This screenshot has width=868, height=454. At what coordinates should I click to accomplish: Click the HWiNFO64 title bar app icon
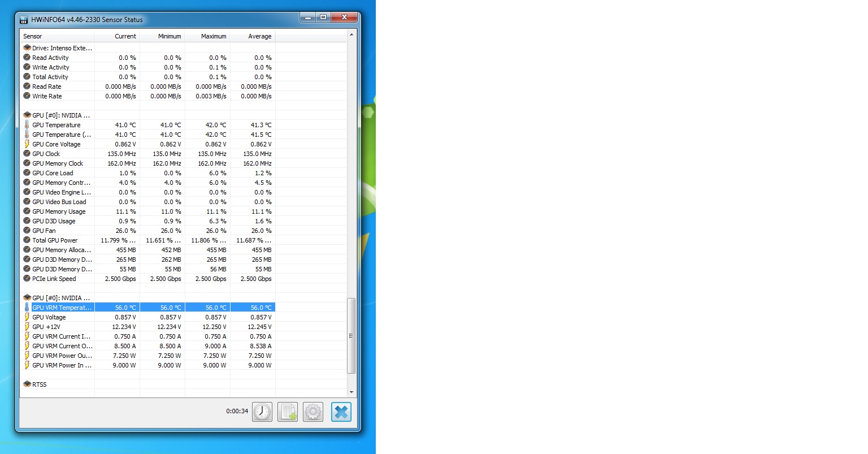(x=24, y=20)
